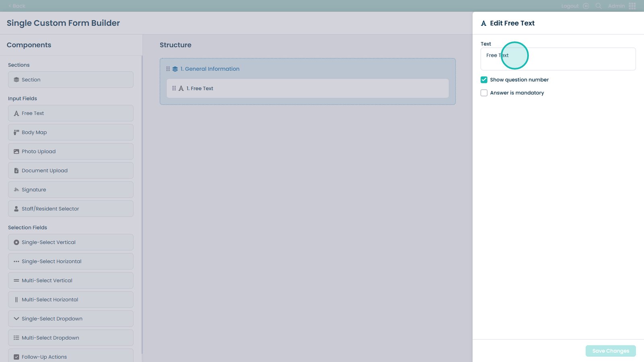Click the Logout link
Viewport: 644px width, 362px height.
coord(570,6)
